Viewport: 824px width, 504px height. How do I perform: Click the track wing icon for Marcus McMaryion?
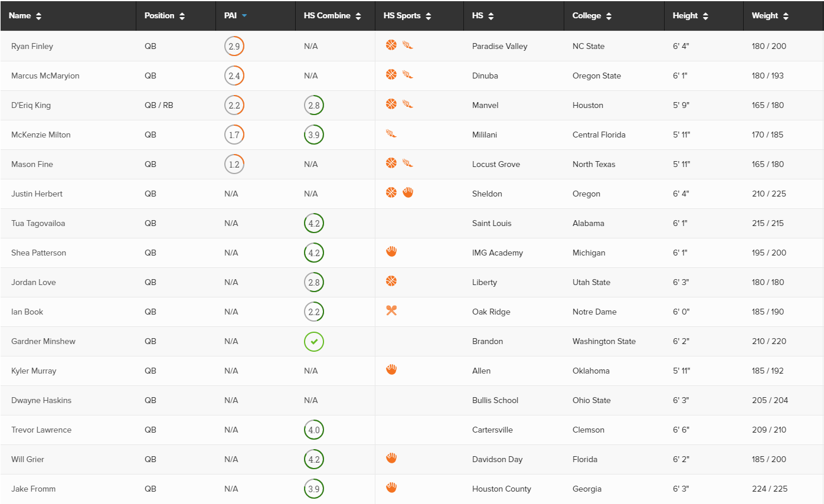click(407, 74)
